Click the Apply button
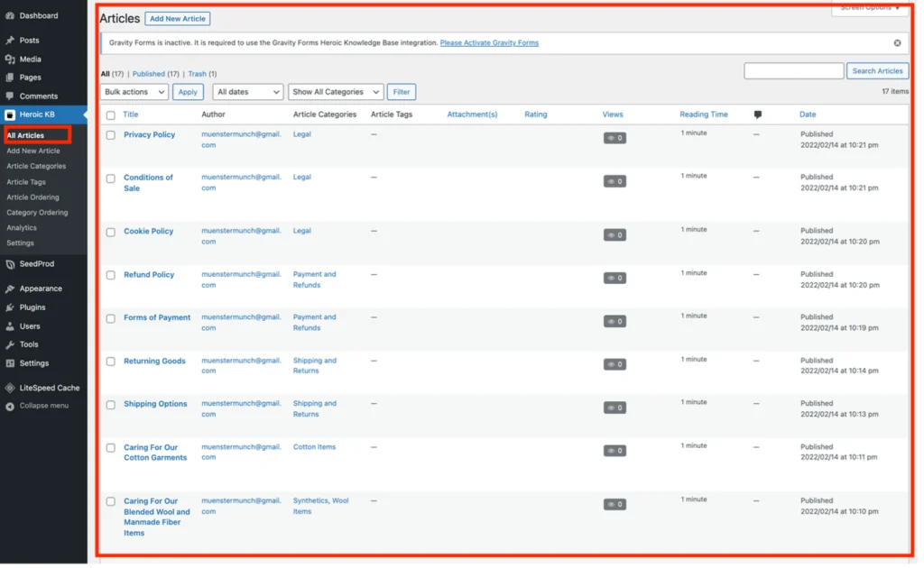Image resolution: width=924 pixels, height=568 pixels. [189, 92]
